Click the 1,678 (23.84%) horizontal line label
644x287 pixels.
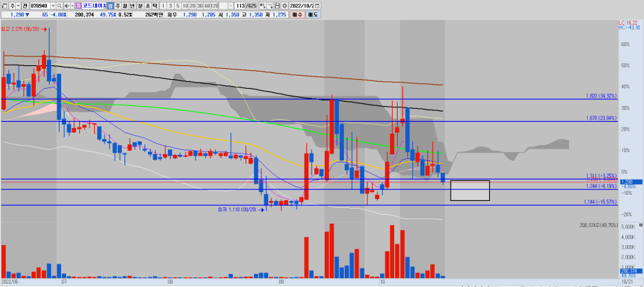coord(601,118)
